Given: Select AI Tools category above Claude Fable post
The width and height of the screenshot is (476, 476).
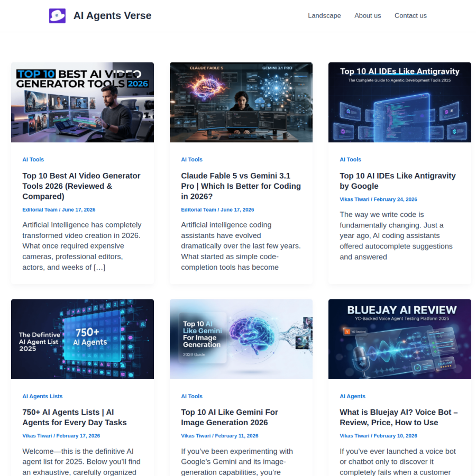Looking at the screenshot, I should (192, 159).
